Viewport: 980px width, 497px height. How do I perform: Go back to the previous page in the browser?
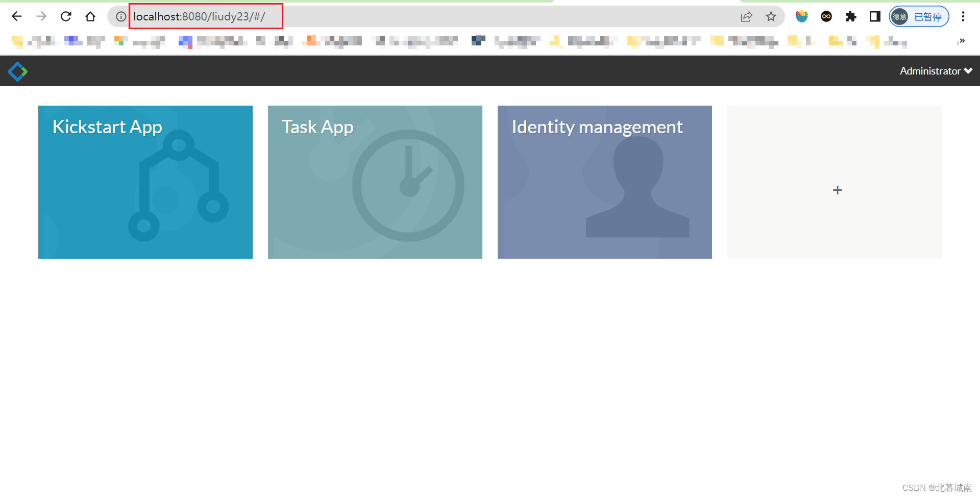(x=17, y=16)
